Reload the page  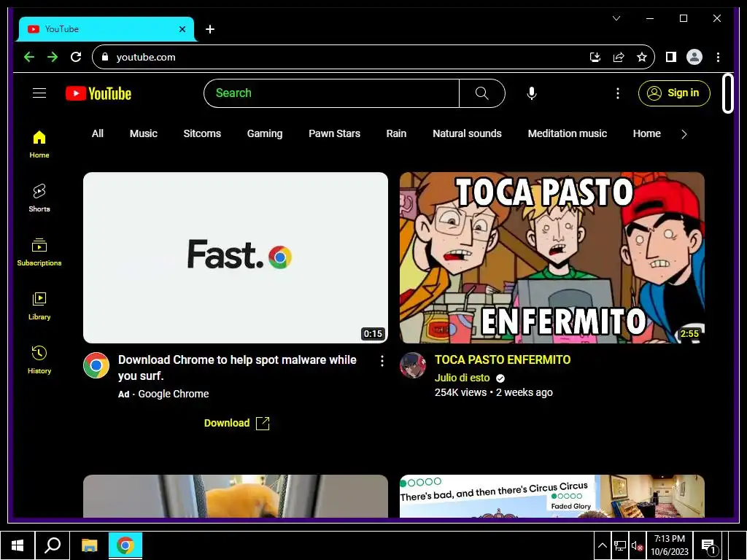[x=76, y=57]
